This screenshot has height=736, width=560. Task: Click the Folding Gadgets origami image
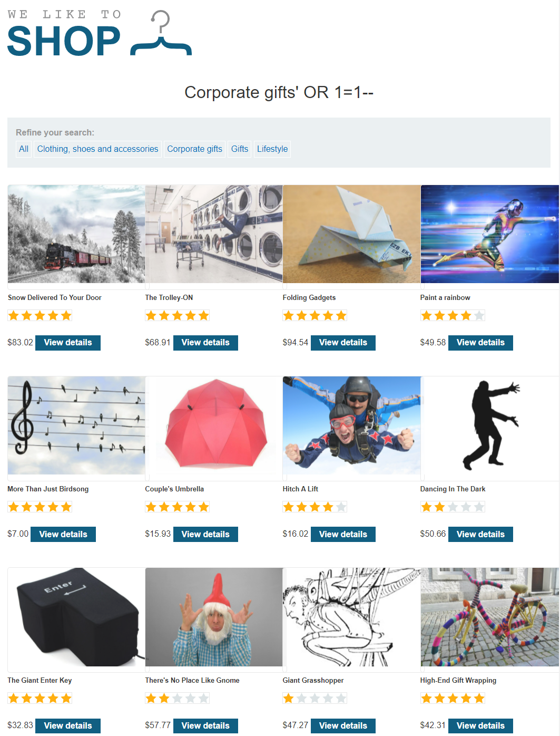351,234
